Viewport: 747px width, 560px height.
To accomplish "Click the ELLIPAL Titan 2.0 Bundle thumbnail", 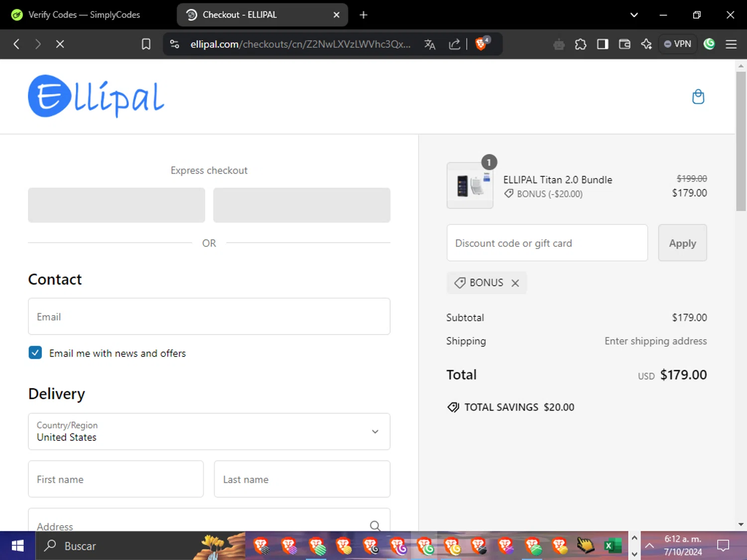I will 470,185.
